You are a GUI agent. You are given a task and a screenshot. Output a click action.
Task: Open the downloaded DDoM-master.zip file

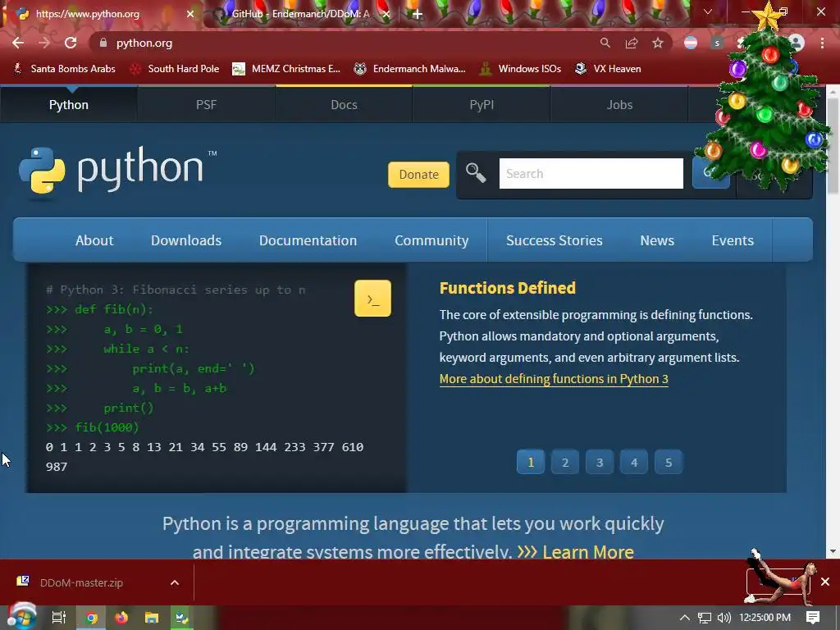point(80,582)
